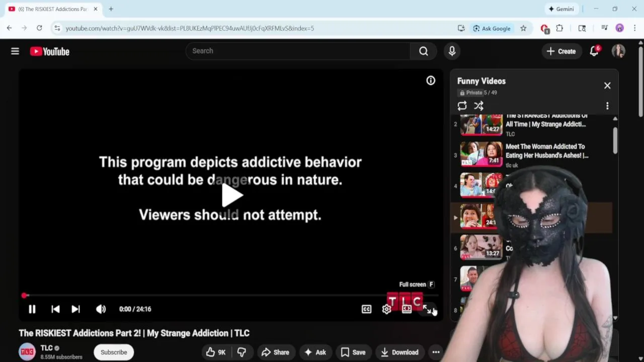The height and width of the screenshot is (362, 644).
Task: Focus the YouTube search field
Action: [298, 51]
